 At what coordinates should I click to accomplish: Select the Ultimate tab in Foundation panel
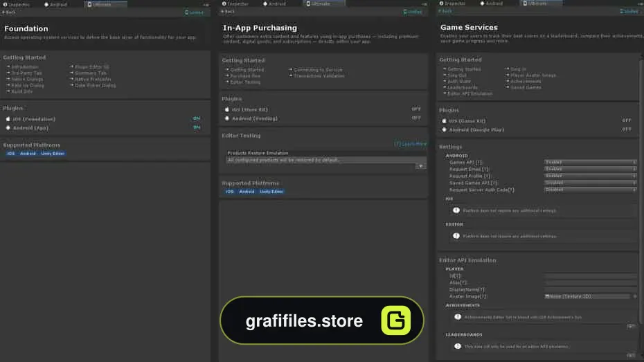pos(105,5)
